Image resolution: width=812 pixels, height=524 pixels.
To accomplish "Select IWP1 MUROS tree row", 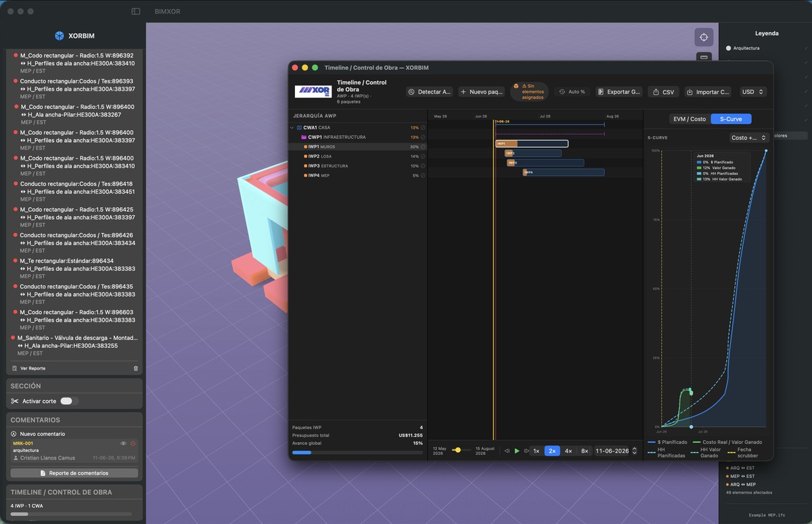I will (x=358, y=147).
